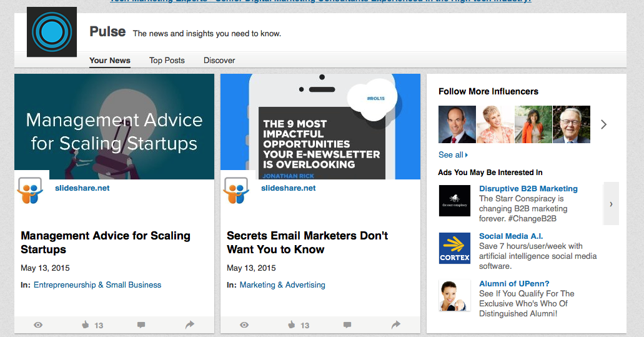
Task: Click the Alumni of UPenn ad photo
Action: point(455,296)
